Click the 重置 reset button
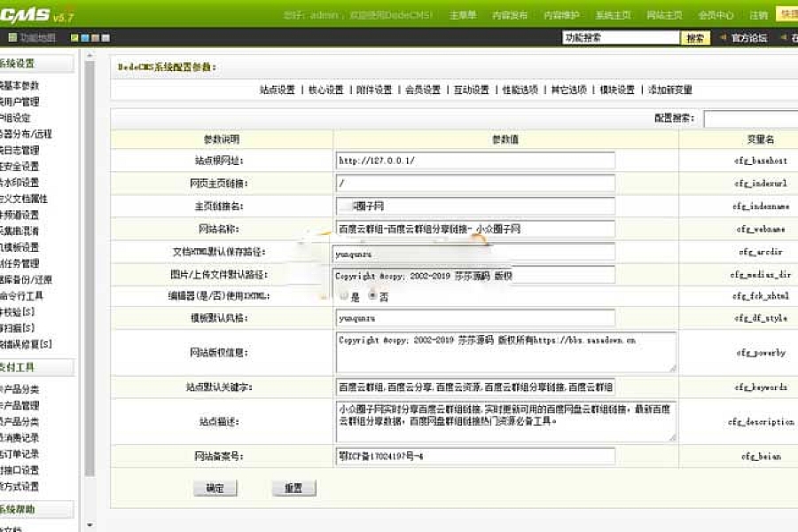 point(293,489)
